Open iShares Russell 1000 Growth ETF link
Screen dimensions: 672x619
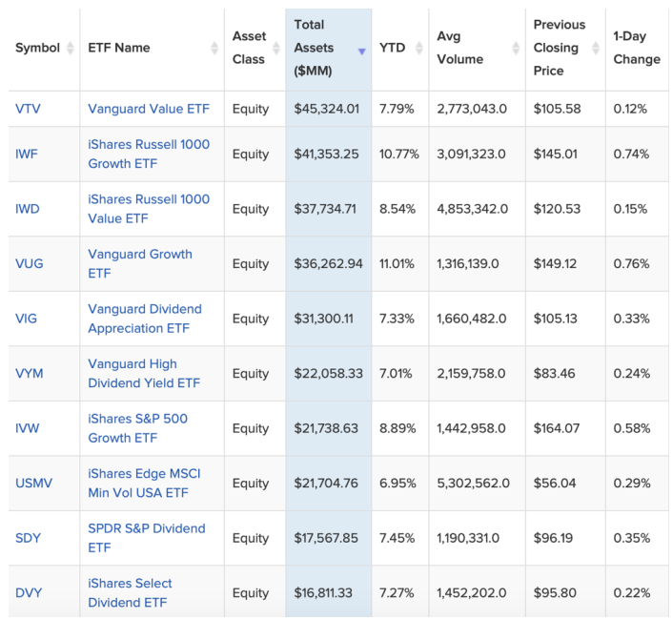[x=149, y=154]
